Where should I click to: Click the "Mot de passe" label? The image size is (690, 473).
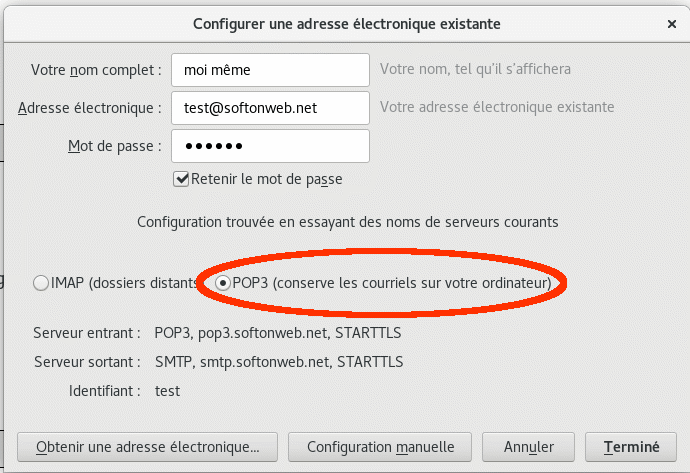click(114, 146)
